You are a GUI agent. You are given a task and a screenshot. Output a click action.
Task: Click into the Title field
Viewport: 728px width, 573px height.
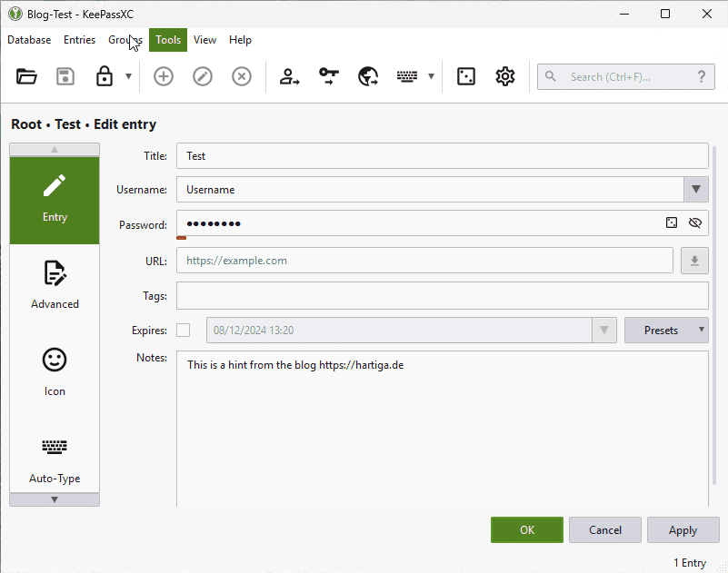443,156
